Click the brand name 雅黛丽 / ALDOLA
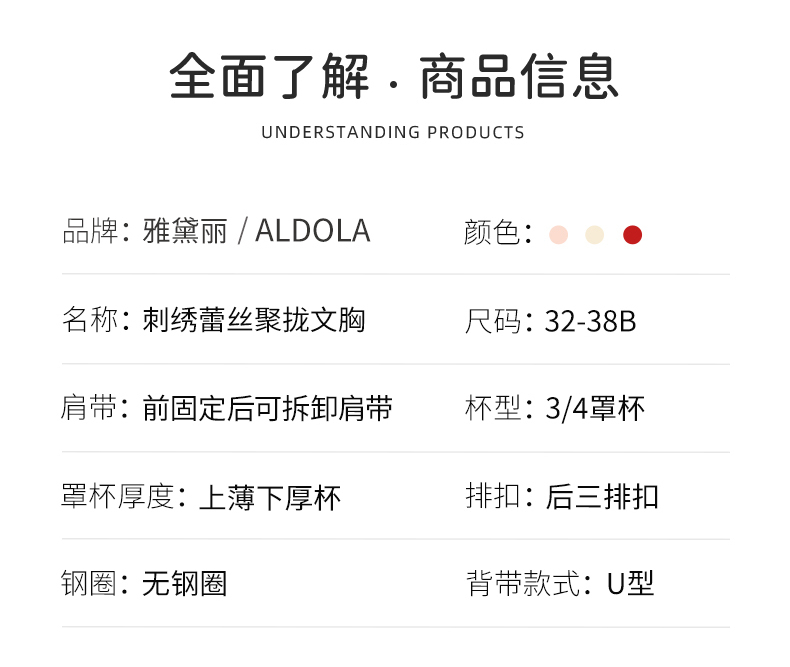The height and width of the screenshot is (667, 790). click(x=256, y=232)
